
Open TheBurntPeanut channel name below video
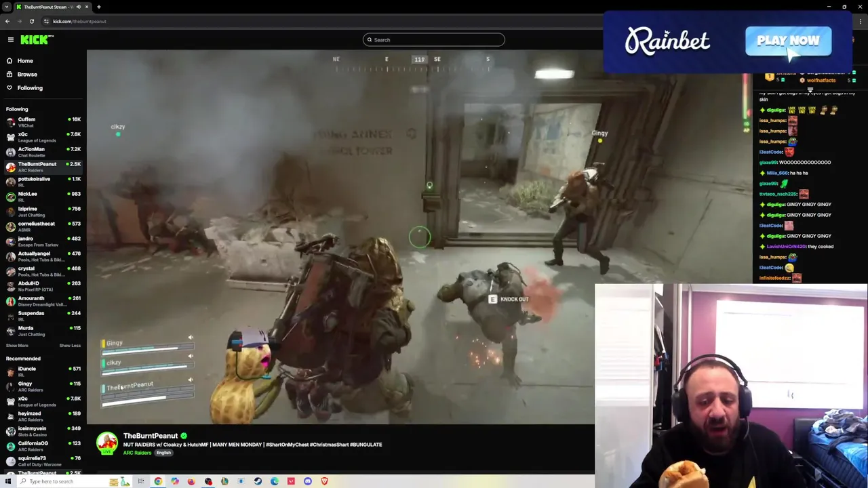pos(151,436)
